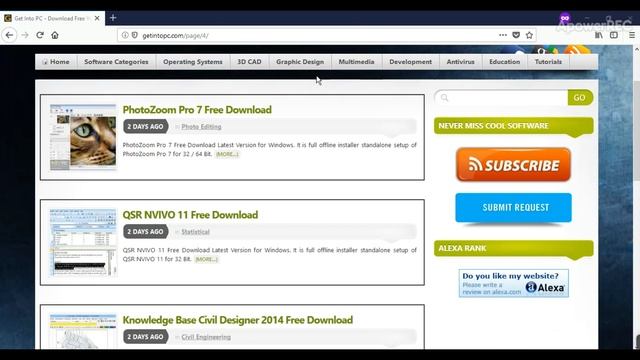Open the Multimedia menu item
Screen dimensions: 640x360
pos(356,62)
